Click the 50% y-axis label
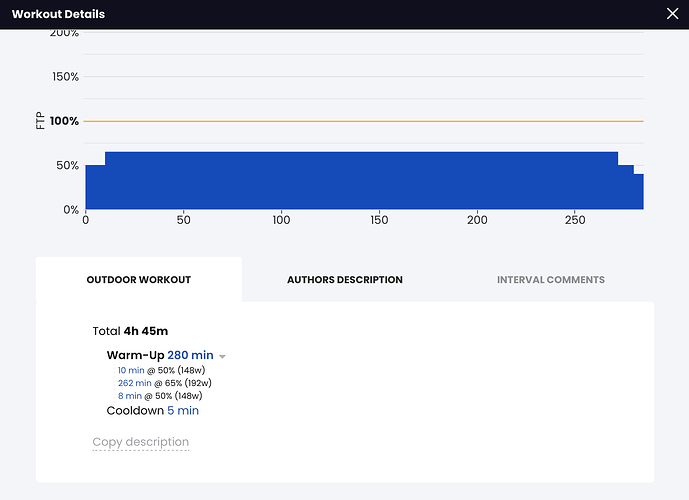 [x=67, y=165]
